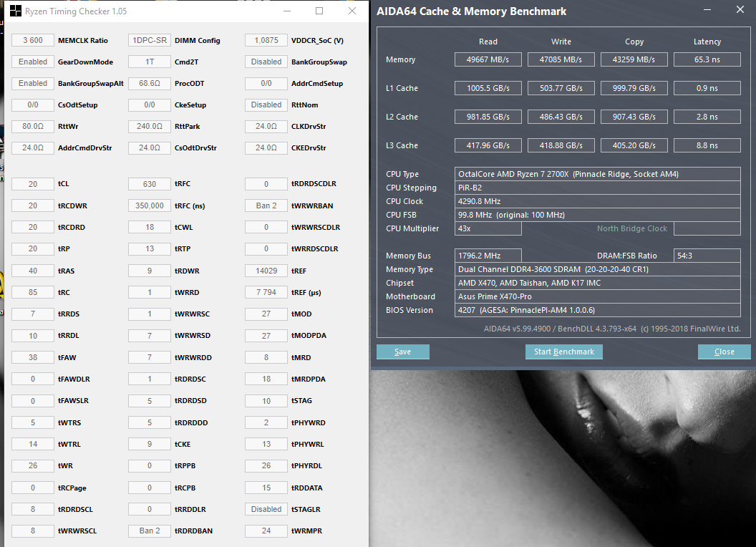The height and width of the screenshot is (547, 756).
Task: Click the tCL value 20
Action: [x=33, y=184]
